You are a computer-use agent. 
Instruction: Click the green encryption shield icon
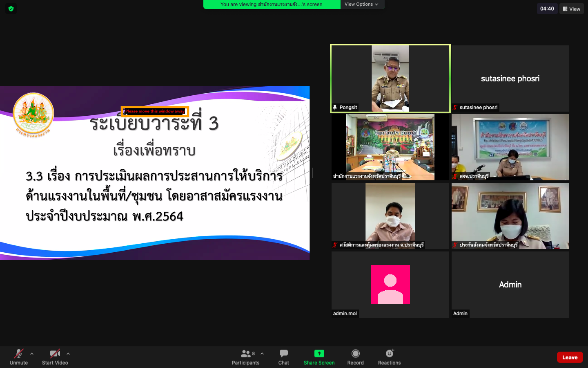(11, 9)
